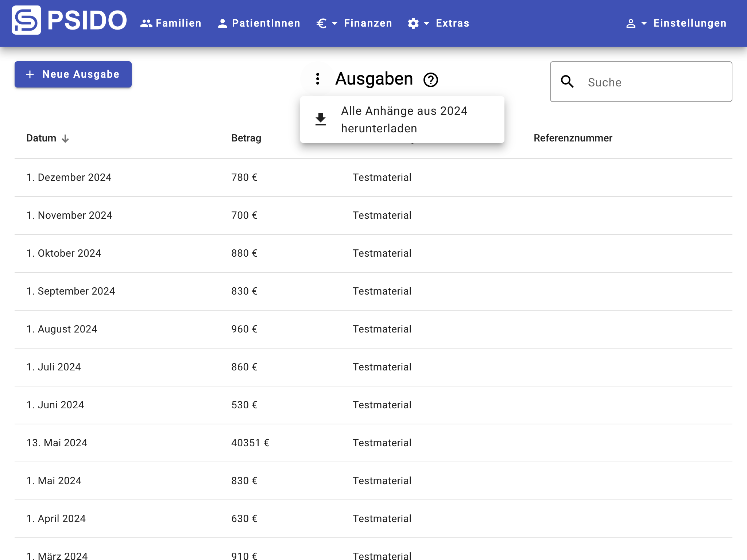
Task: Click the PSIDO logo icon
Action: tap(26, 20)
